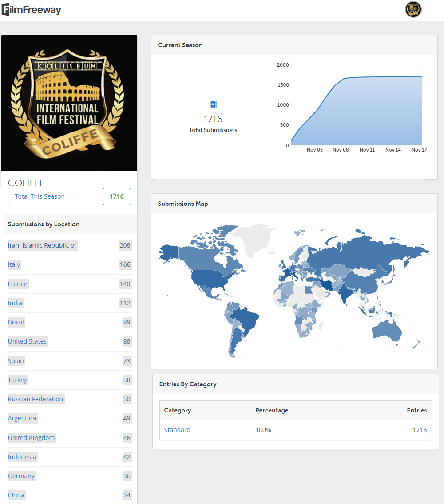Click the 100% percentage cell

coord(263,430)
